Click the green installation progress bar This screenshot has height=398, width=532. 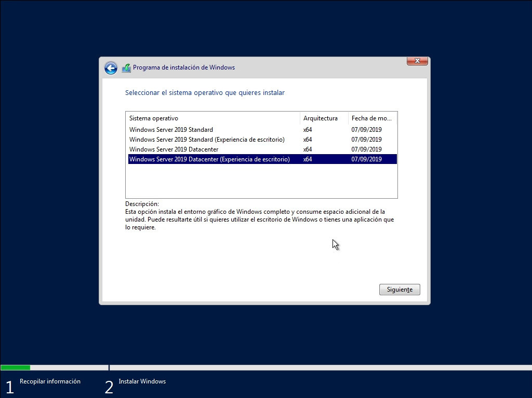[16, 367]
